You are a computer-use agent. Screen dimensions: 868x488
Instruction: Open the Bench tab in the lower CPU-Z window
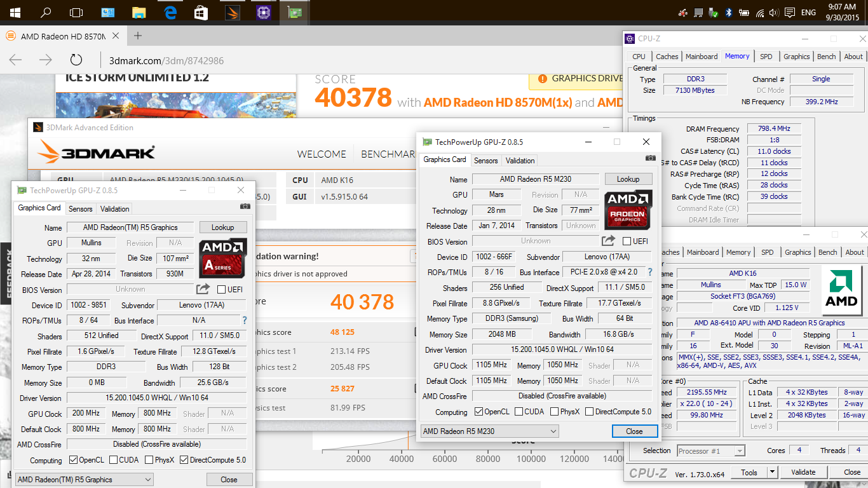click(828, 252)
